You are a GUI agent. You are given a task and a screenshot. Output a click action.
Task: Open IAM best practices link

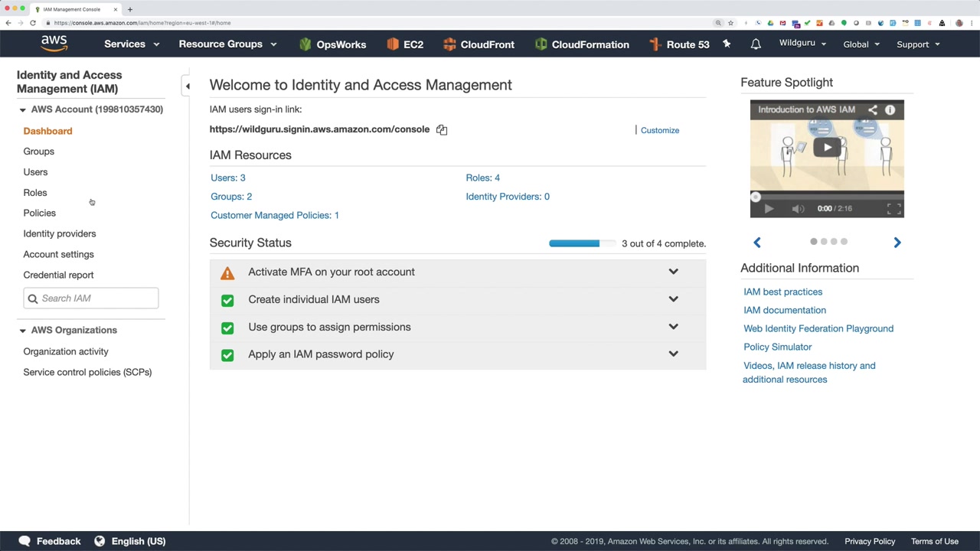(782, 292)
